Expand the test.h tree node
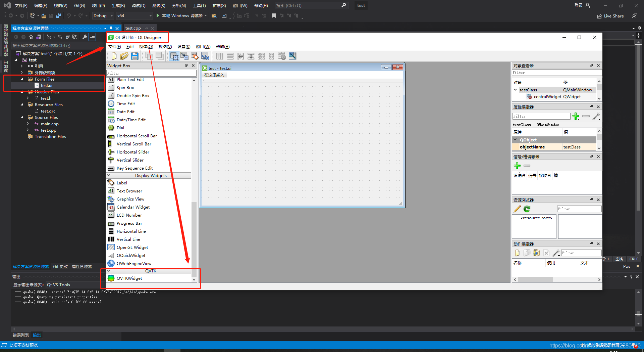Viewport: 644px width, 352px height. [x=28, y=98]
